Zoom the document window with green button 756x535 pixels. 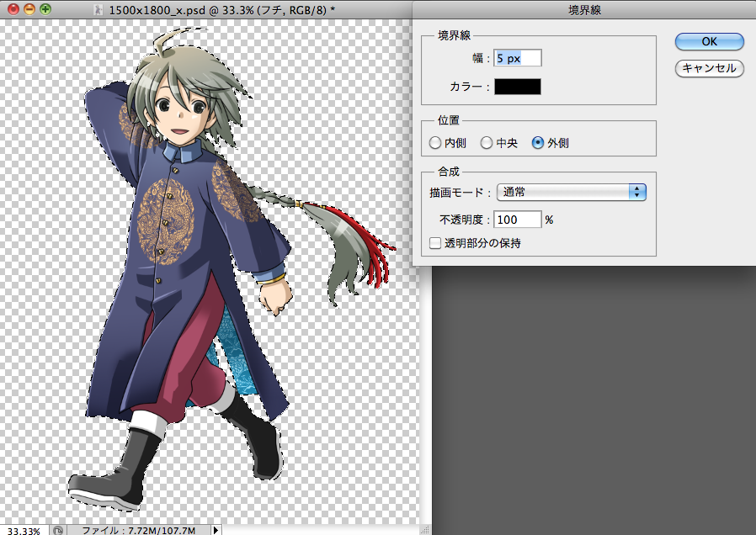[45, 9]
